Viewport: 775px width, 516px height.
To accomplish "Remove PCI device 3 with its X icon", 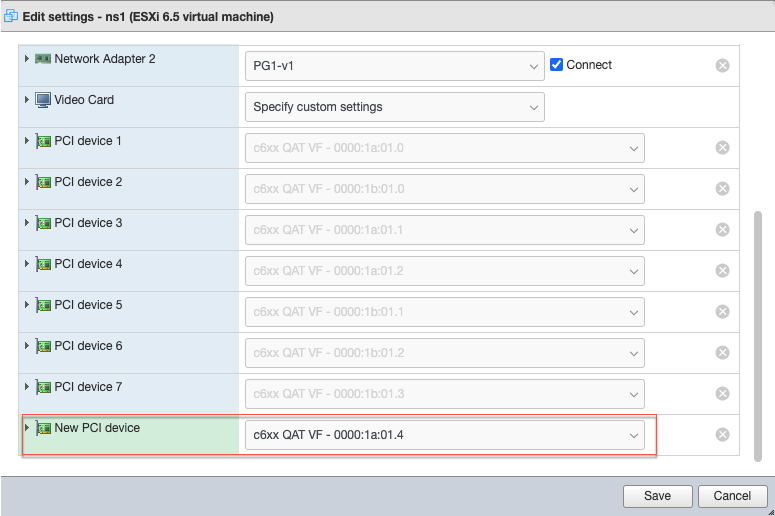I will click(722, 229).
